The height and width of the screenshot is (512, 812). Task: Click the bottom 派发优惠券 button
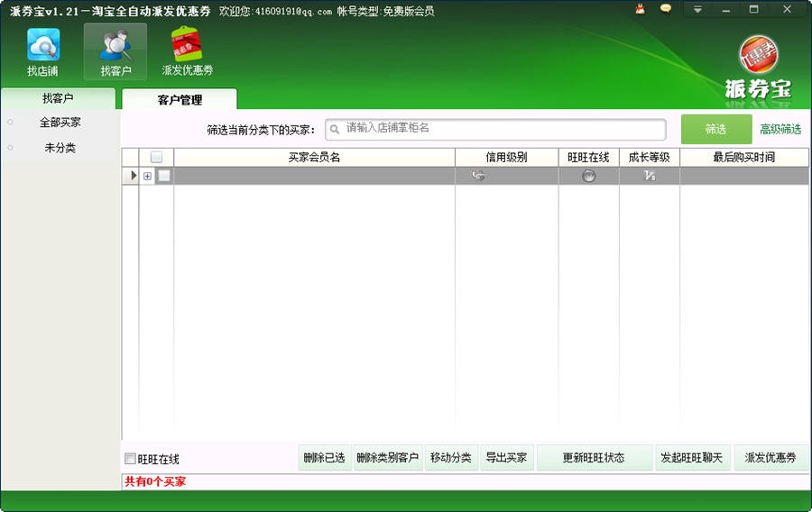pyautogui.click(x=771, y=458)
